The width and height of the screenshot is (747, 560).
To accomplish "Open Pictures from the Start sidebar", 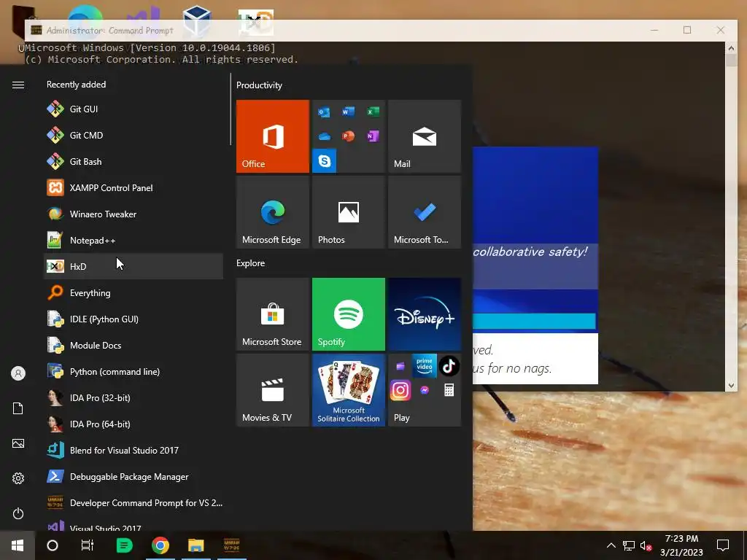I will click(x=18, y=443).
